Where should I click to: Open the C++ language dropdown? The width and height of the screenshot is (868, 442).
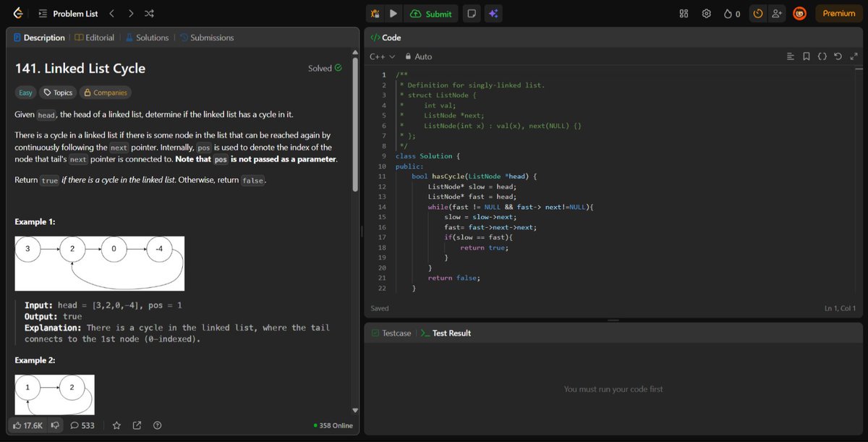click(382, 56)
